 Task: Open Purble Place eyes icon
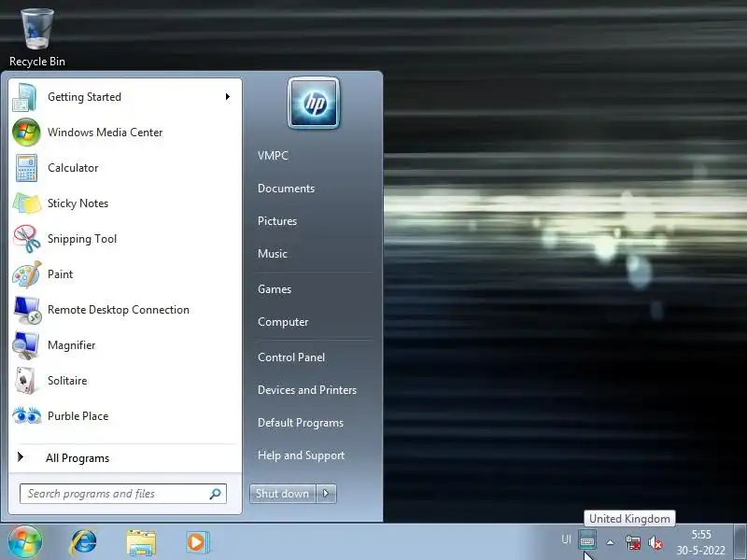tap(27, 415)
